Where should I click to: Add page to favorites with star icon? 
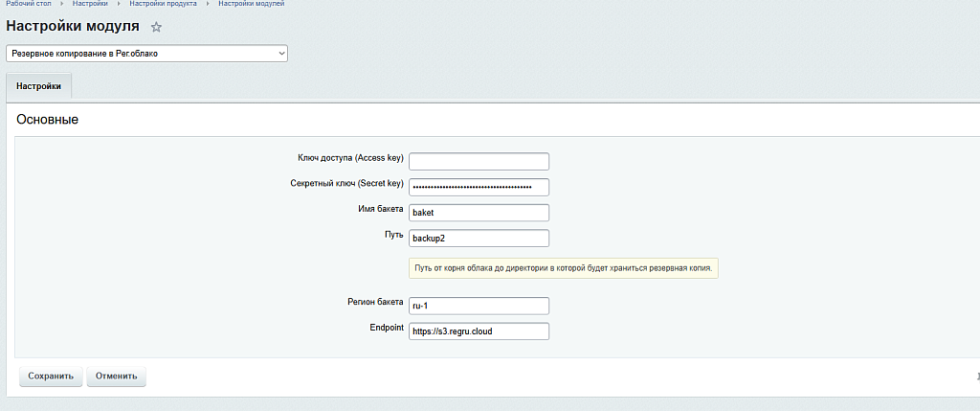(x=157, y=27)
